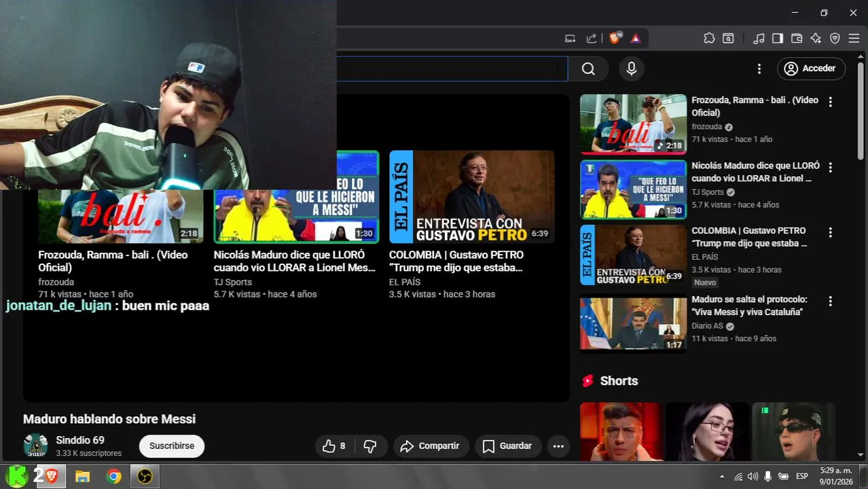Open end-screen title COLOMBIA | Gustavo PETRO
Image resolution: width=868 pixels, height=489 pixels.
tap(456, 261)
